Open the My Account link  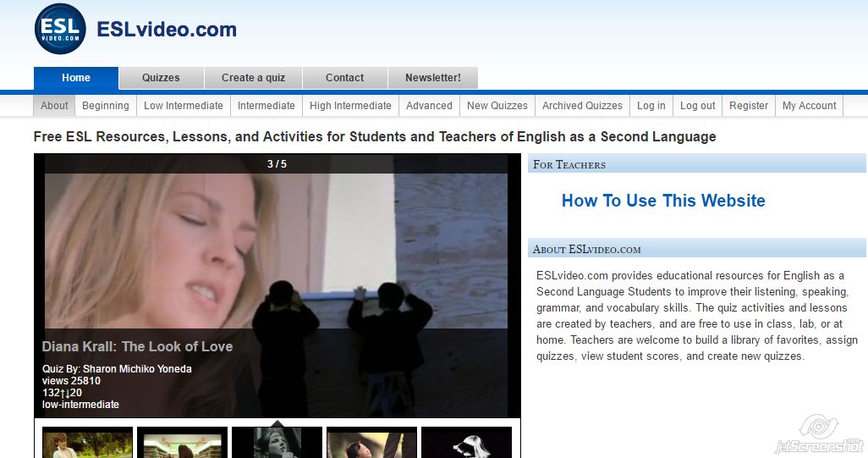point(810,106)
